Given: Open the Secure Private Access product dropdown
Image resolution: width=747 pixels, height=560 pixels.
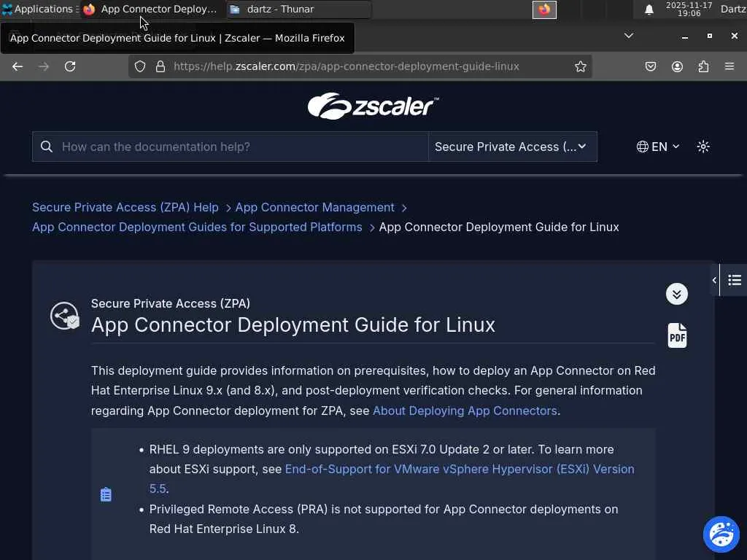Looking at the screenshot, I should pyautogui.click(x=513, y=147).
